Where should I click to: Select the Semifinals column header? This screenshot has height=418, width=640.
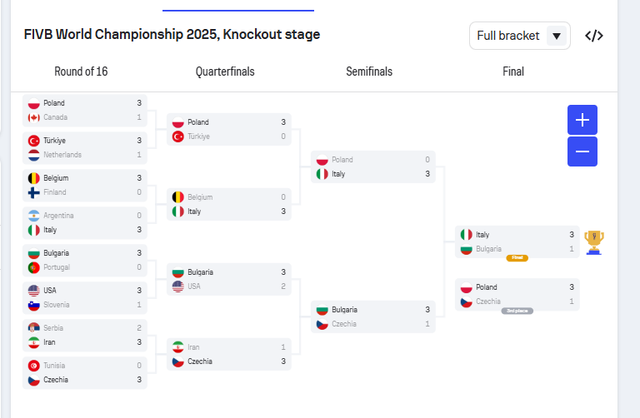369,71
